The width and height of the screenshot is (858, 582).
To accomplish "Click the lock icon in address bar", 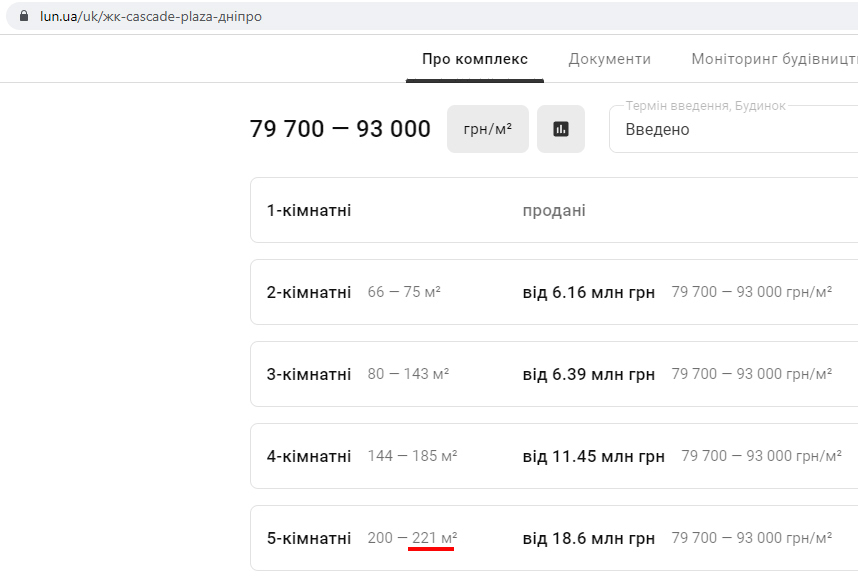I will click(x=25, y=16).
